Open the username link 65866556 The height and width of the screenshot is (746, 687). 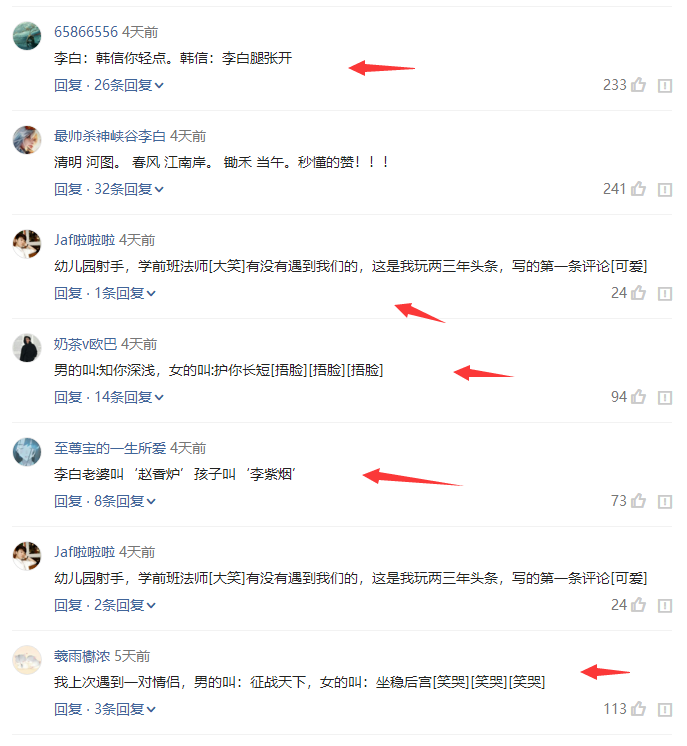[86, 32]
